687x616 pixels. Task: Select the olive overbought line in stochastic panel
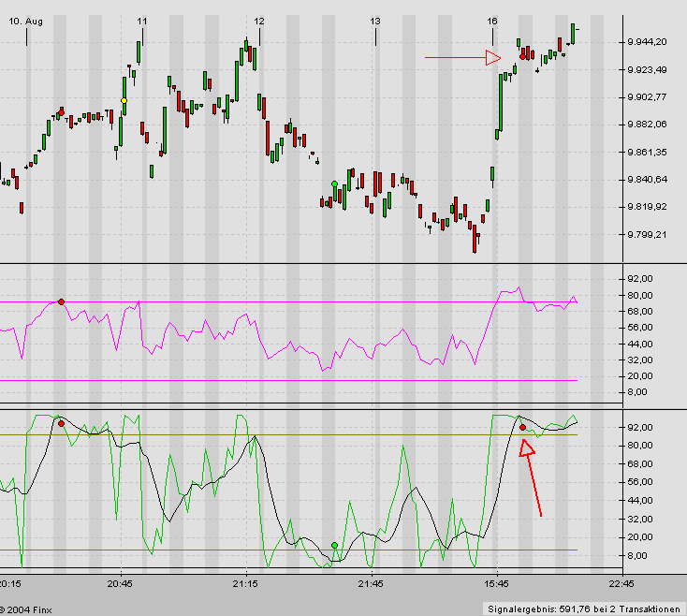point(281,434)
